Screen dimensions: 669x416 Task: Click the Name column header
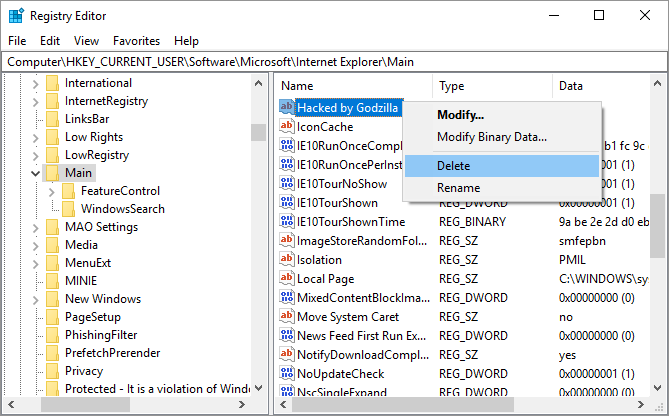(x=353, y=86)
